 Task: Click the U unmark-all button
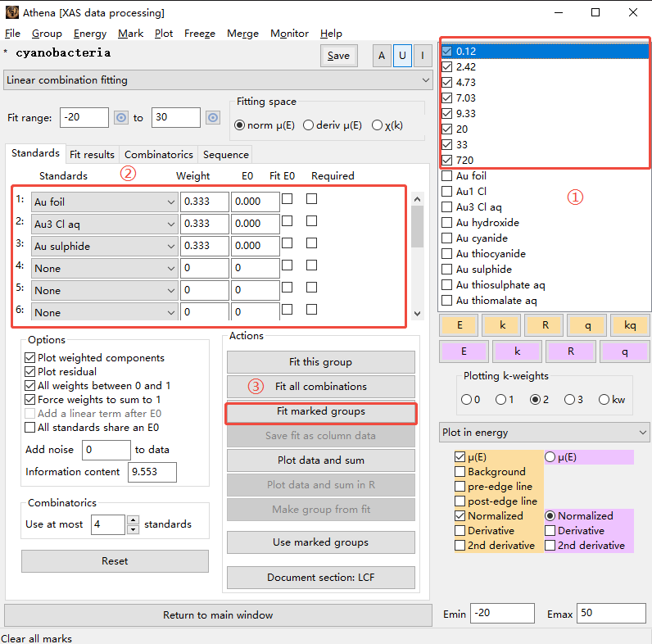402,56
